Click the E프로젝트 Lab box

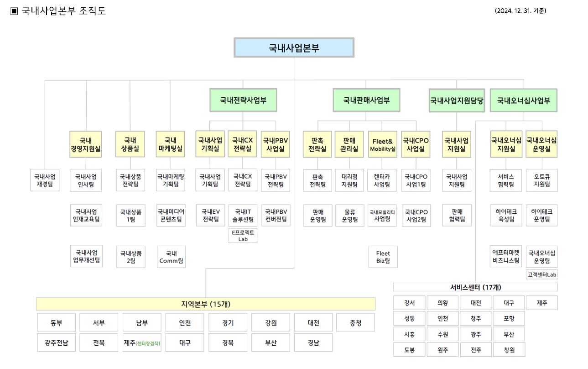(243, 235)
